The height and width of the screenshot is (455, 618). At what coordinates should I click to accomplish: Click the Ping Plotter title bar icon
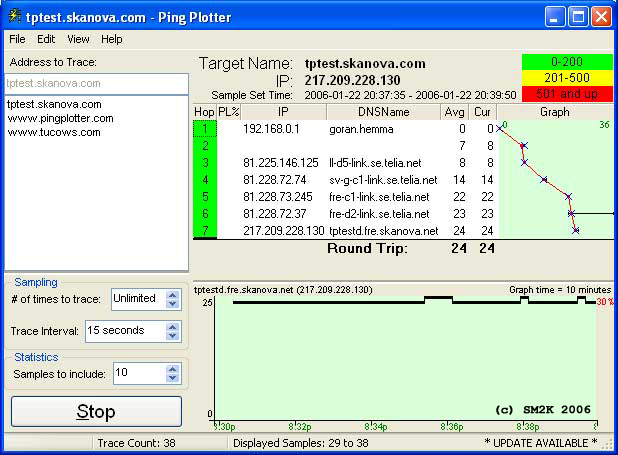point(15,16)
